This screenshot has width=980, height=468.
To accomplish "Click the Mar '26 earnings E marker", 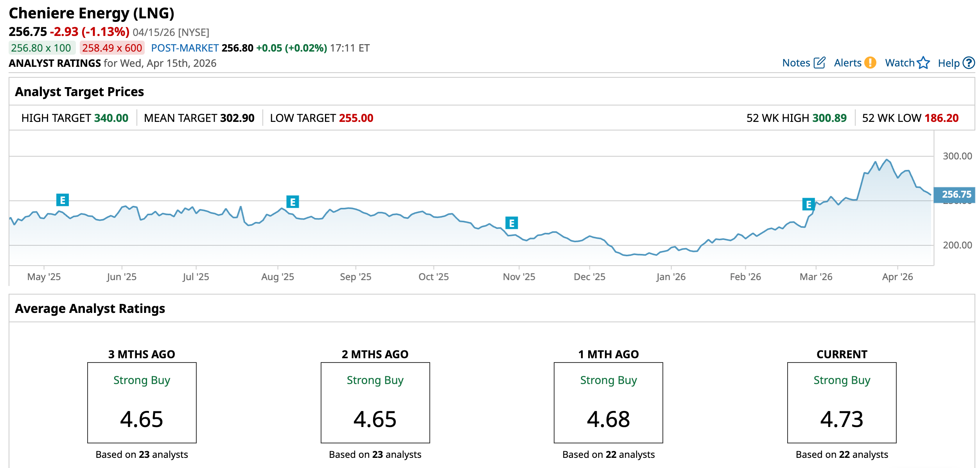I will coord(808,204).
